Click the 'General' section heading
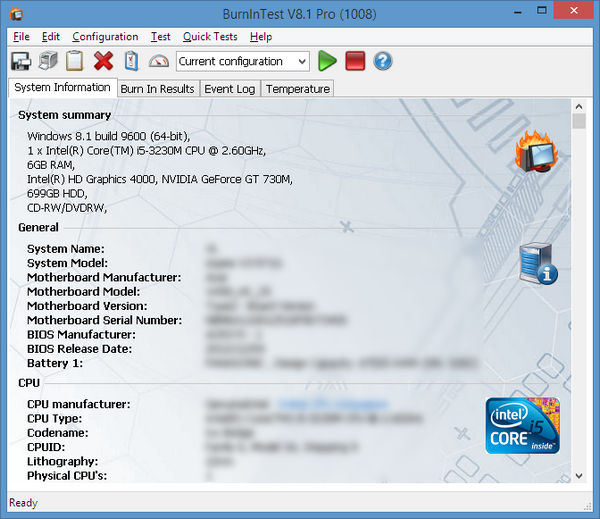This screenshot has height=519, width=600. click(38, 227)
